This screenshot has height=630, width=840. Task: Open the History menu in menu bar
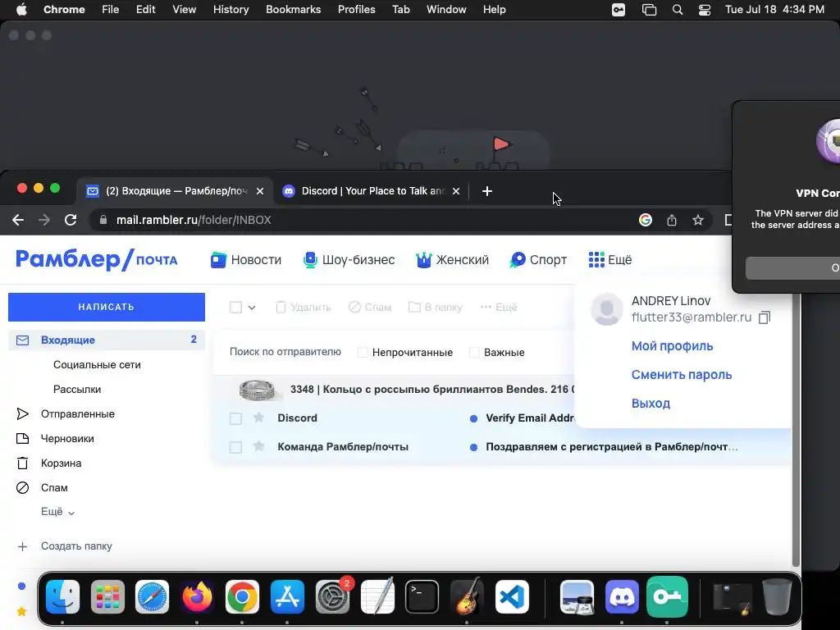(x=231, y=10)
